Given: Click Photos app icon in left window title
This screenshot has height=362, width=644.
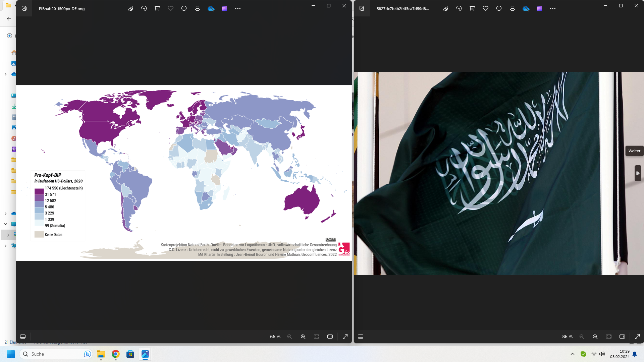Looking at the screenshot, I should pyautogui.click(x=24, y=8).
